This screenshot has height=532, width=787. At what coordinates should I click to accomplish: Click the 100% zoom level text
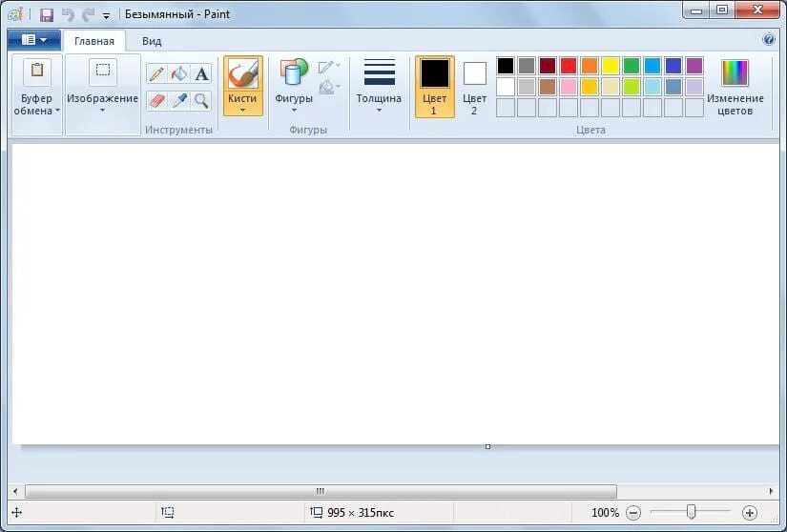[x=605, y=512]
